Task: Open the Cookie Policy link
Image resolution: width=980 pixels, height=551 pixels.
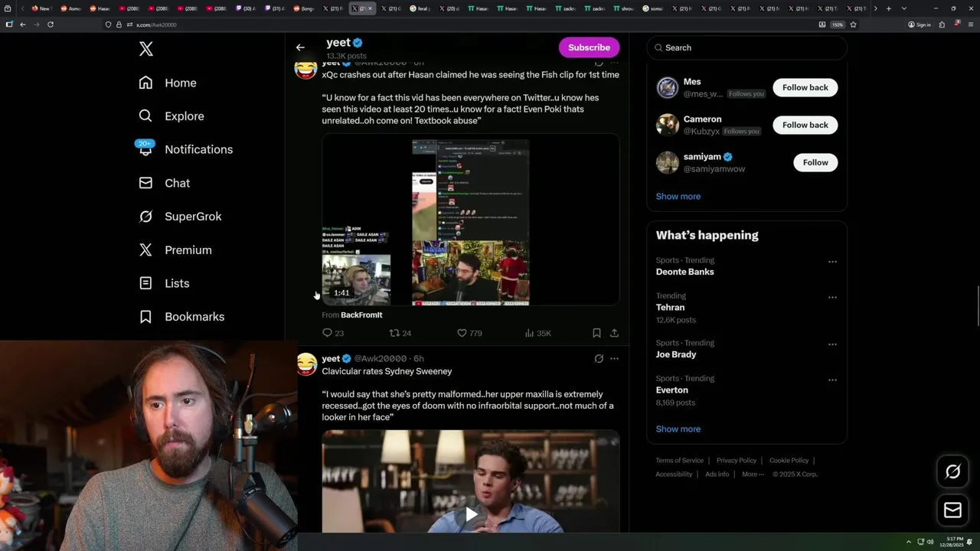Action: (x=789, y=461)
